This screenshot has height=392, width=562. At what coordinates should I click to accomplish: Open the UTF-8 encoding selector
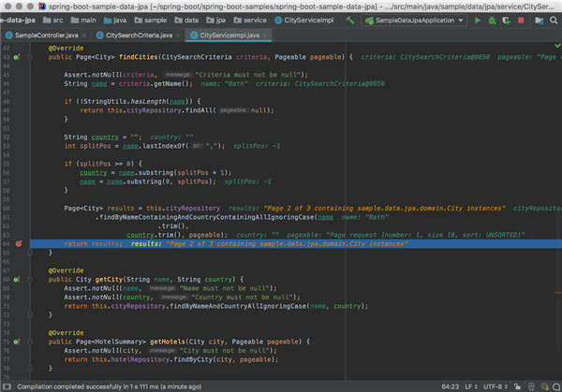point(495,385)
